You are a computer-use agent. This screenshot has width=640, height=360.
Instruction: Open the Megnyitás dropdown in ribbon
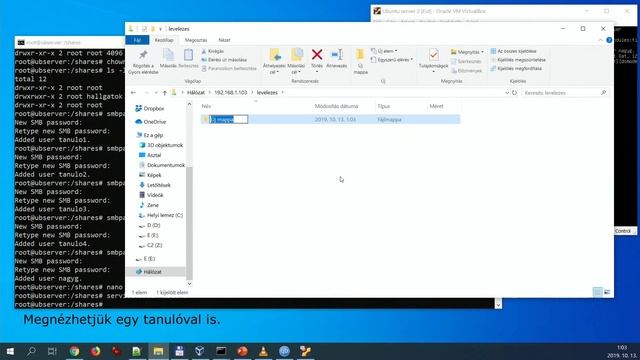click(467, 52)
